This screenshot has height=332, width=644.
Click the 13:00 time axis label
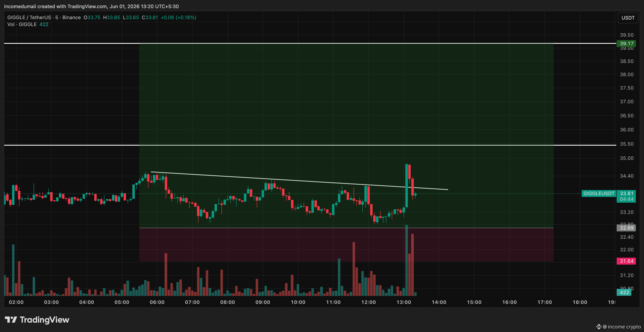click(404, 302)
